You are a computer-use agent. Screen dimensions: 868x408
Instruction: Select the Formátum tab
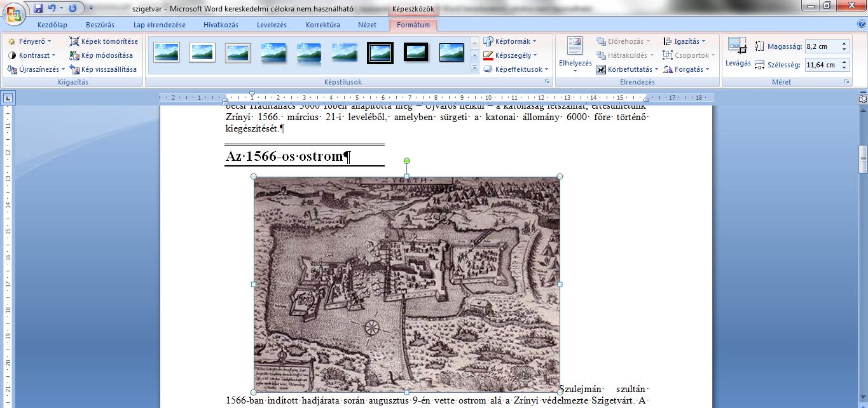413,25
